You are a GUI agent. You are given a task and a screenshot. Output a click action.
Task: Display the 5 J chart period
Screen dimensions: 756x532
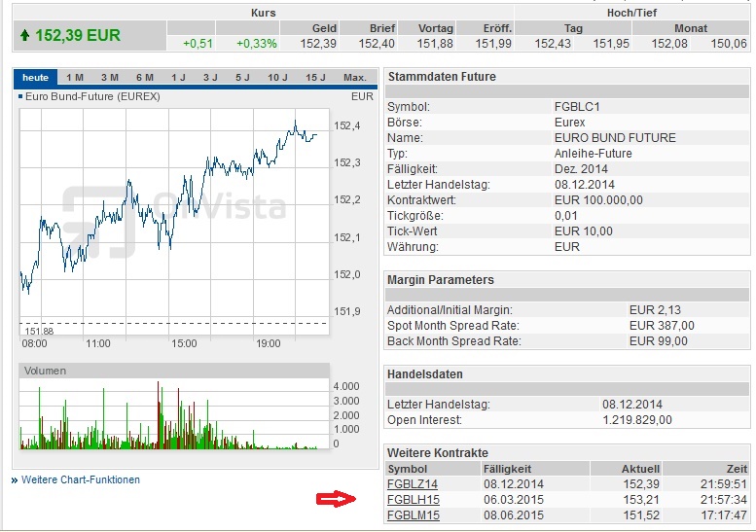pos(242,78)
